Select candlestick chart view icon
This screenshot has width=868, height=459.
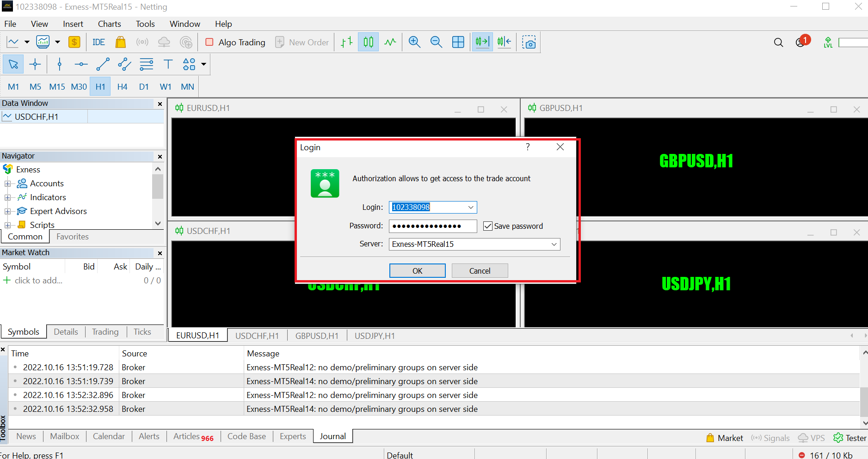(x=369, y=42)
